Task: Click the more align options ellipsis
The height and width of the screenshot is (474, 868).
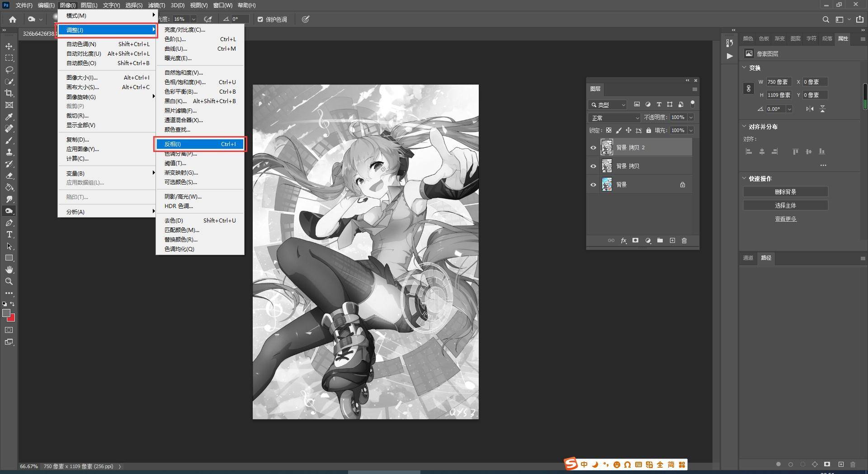Action: [x=823, y=166]
